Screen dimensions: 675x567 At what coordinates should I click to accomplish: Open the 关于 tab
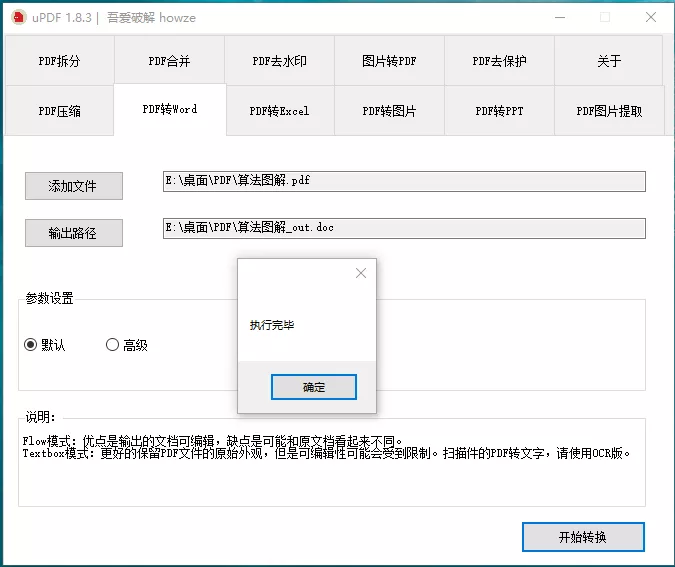(x=609, y=61)
